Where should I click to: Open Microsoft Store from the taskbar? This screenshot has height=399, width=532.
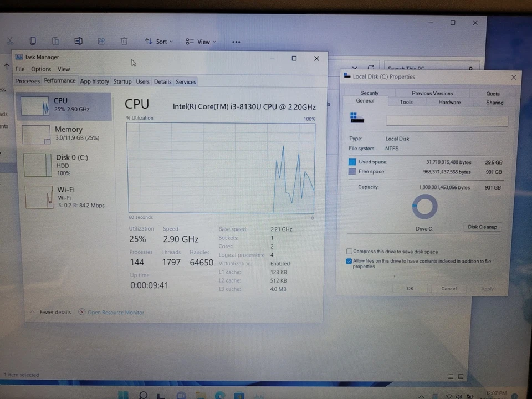click(x=239, y=396)
